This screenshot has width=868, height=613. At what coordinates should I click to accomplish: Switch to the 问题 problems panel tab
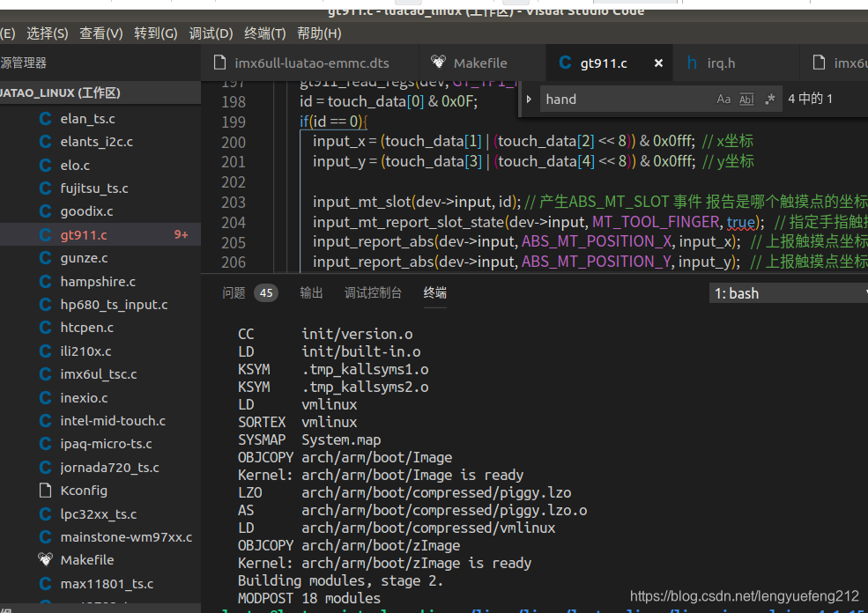(x=234, y=292)
